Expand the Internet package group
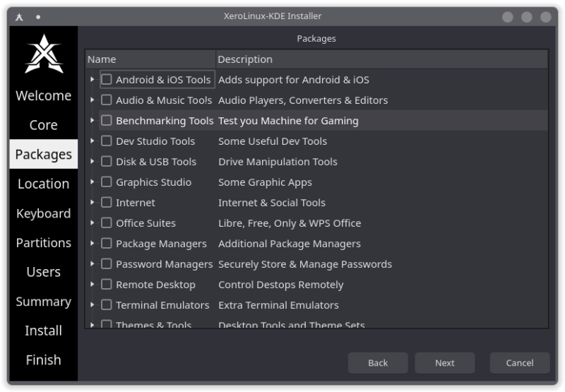 click(93, 203)
